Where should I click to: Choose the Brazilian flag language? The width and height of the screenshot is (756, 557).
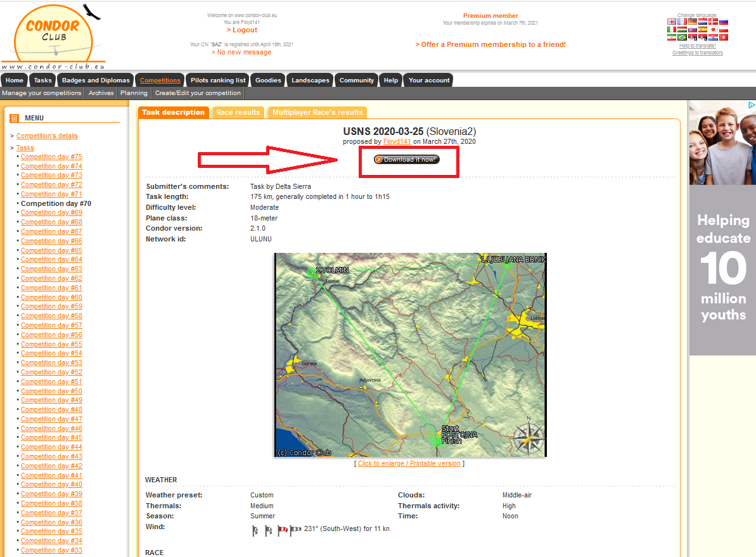pos(682,37)
